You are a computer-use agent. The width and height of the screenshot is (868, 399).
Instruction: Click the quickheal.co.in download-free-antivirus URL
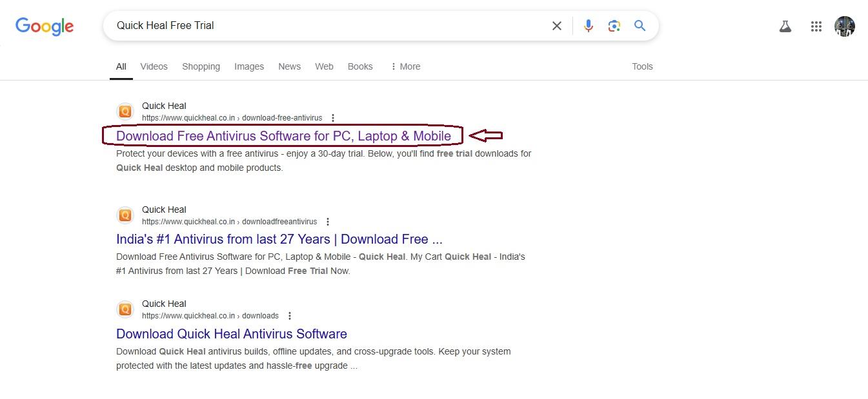tap(232, 118)
